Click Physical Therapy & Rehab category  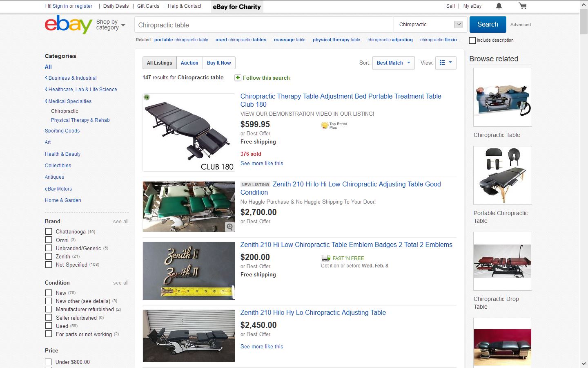click(80, 120)
